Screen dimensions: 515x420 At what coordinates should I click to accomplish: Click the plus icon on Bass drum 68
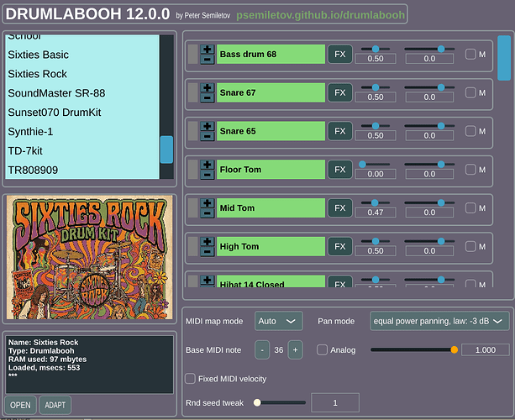point(208,50)
